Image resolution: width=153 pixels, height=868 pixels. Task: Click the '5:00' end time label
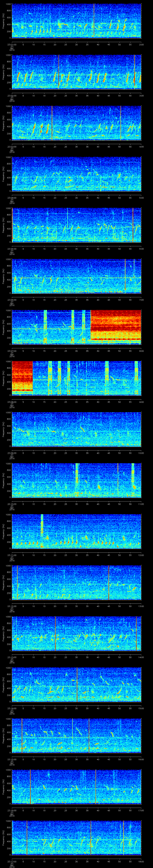click(x=141, y=197)
